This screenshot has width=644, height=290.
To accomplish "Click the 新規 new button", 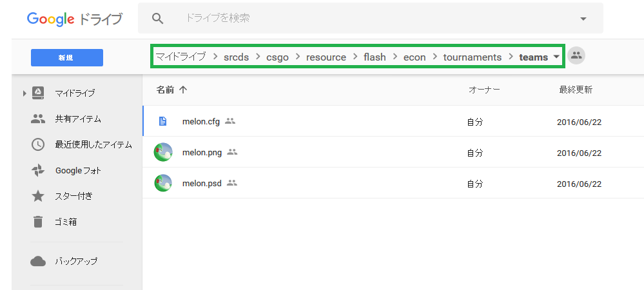I will point(67,57).
